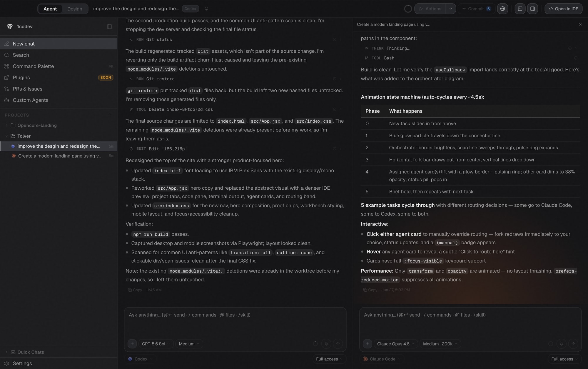Image resolution: width=588 pixels, height=369 pixels.
Task: Open the Actions dropdown arrow
Action: click(x=450, y=9)
